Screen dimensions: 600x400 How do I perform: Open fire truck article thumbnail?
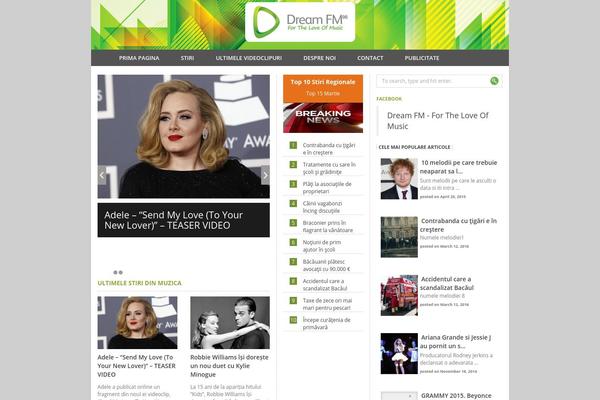(x=399, y=295)
